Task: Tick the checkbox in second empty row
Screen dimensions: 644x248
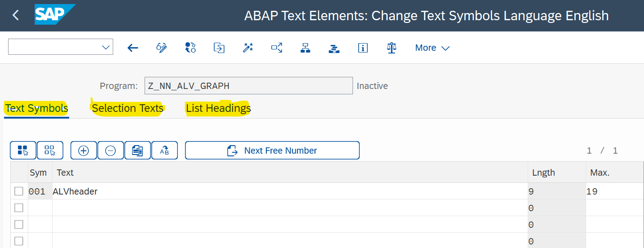Action: click(18, 208)
